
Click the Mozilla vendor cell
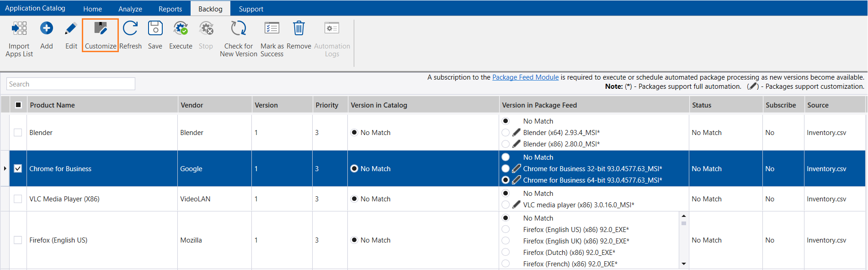215,240
